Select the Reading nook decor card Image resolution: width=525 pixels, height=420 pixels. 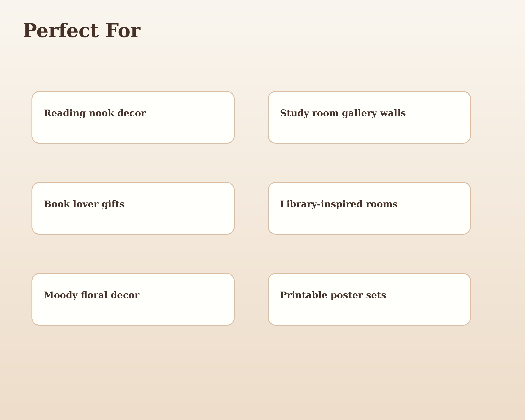(x=133, y=117)
